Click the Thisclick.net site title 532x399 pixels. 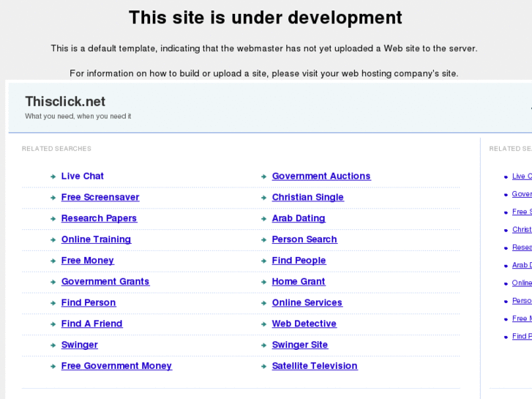click(x=65, y=101)
